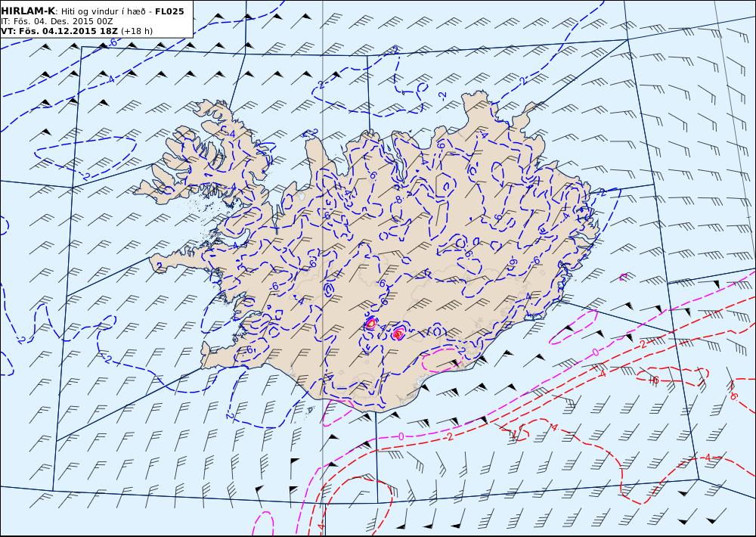756x537 pixels.
Task: Click the 'VT: Fös. 04.12.2015 18Z' valid time
Action: (59, 31)
